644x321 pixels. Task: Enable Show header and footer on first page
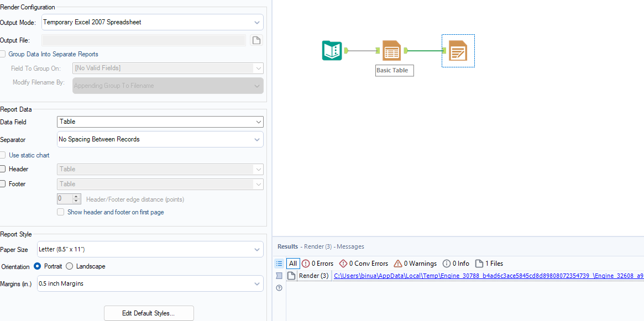tap(60, 212)
